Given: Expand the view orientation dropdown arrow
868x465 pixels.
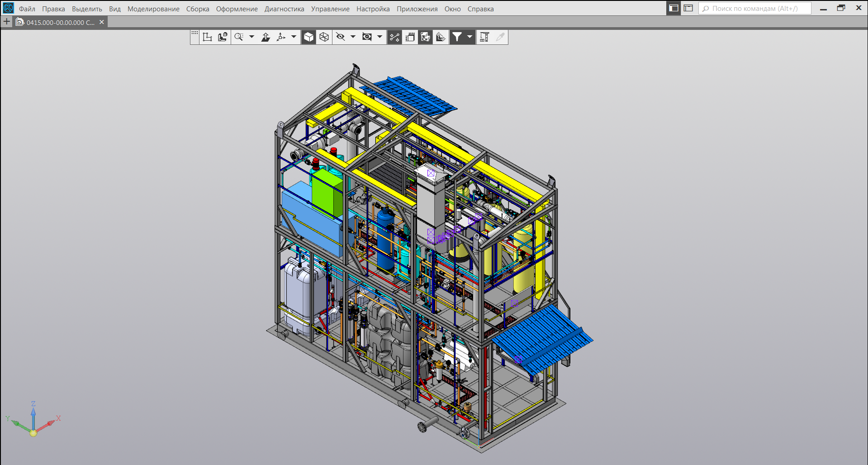Looking at the screenshot, I should coord(294,37).
